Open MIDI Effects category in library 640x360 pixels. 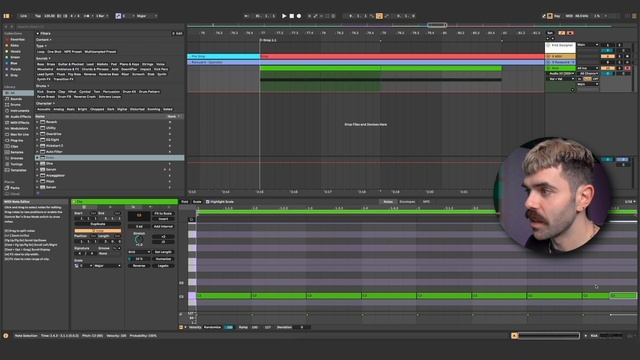pyautogui.click(x=20, y=122)
